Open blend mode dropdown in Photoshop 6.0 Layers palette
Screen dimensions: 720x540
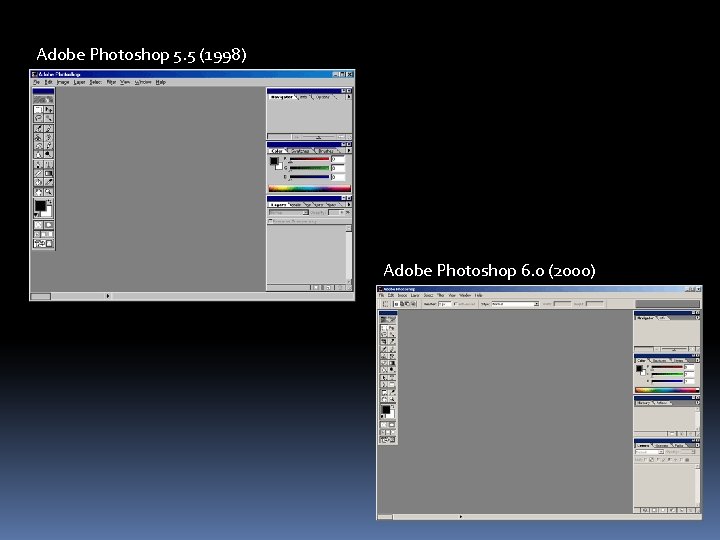point(649,452)
